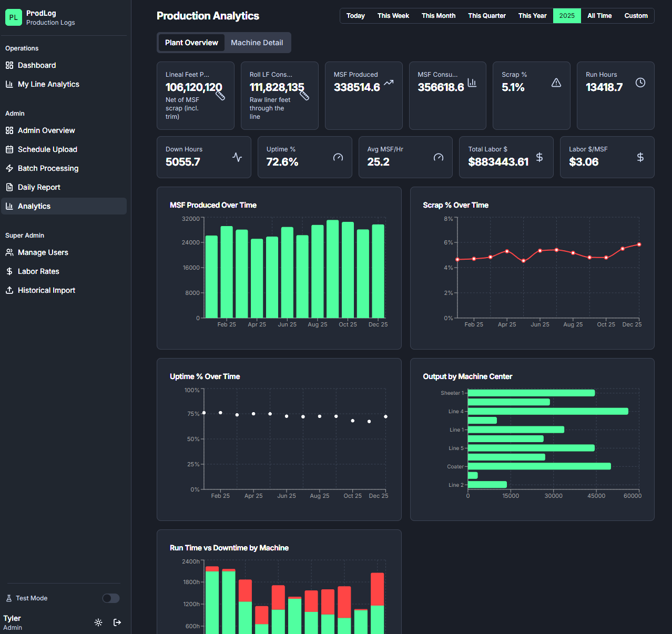Filter by This Year

point(533,16)
